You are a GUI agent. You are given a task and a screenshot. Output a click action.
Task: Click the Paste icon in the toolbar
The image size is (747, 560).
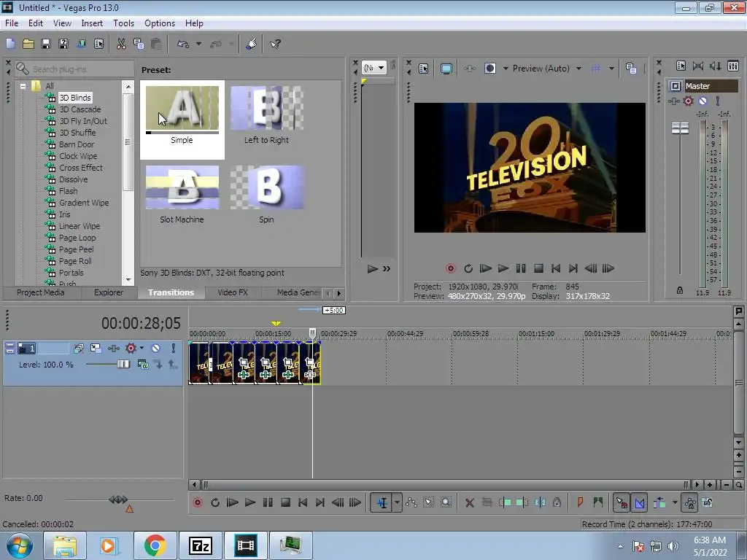click(156, 44)
